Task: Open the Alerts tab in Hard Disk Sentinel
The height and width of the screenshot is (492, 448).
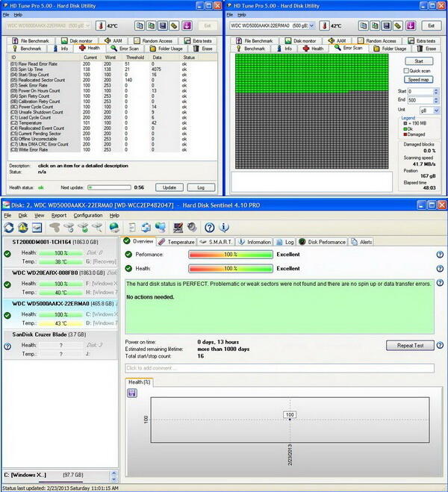Action: point(361,242)
